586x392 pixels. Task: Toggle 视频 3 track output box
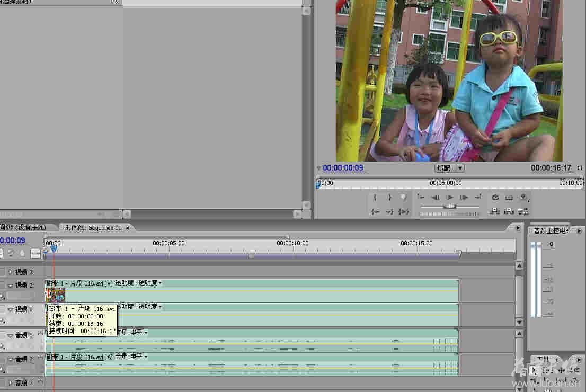[x=3, y=272]
